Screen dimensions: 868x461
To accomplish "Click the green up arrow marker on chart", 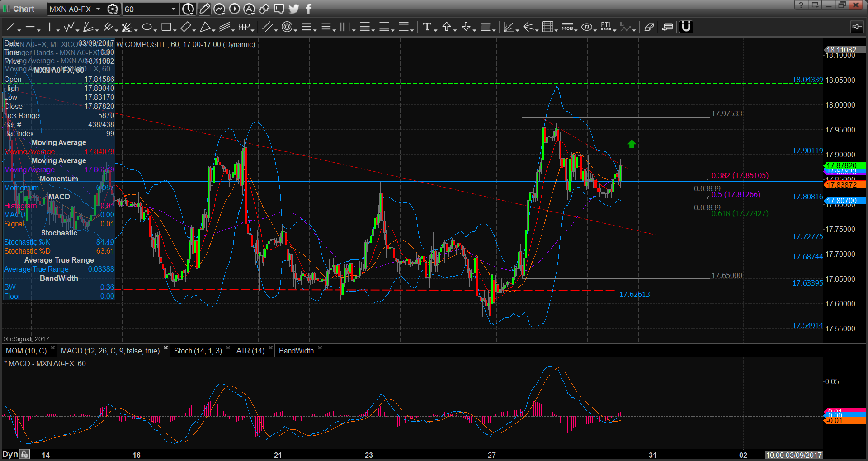I will pos(632,144).
